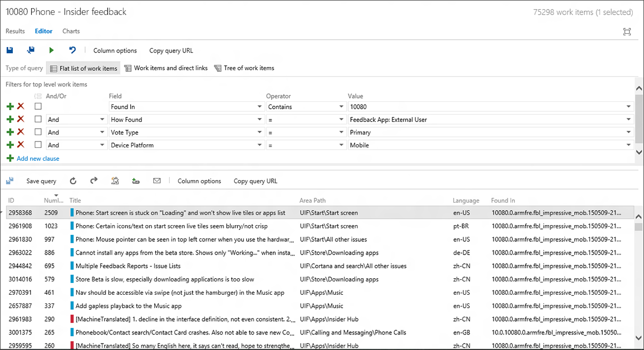
Task: Select Tree of work items query type
Action: click(244, 68)
